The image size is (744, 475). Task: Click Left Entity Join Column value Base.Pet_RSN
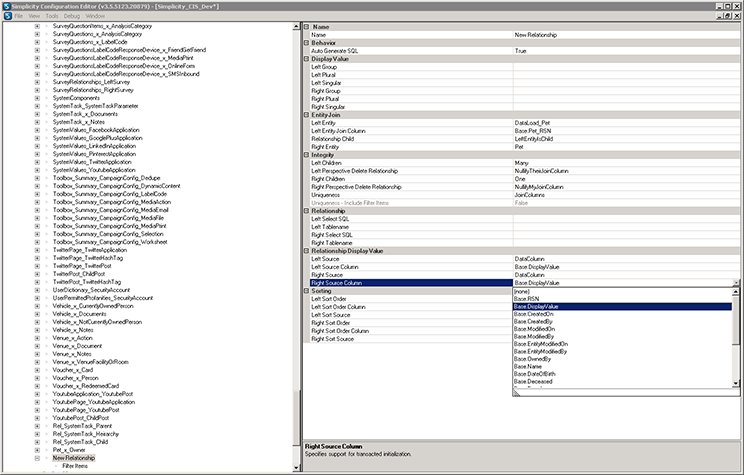click(x=626, y=131)
